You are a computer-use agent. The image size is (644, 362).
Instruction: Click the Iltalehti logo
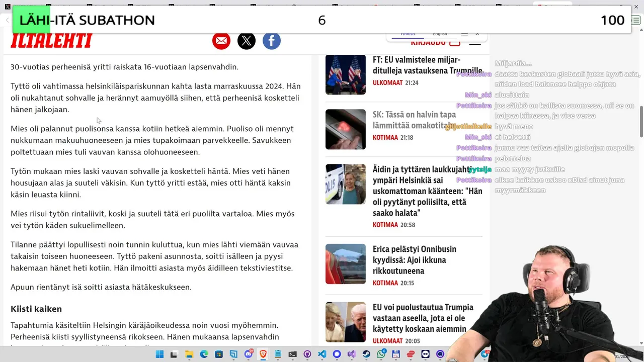point(51,41)
